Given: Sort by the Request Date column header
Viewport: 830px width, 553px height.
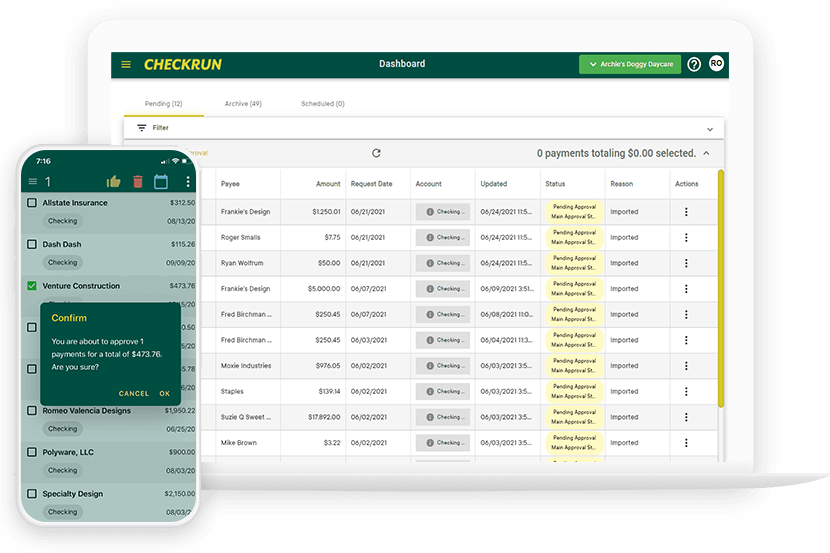Looking at the screenshot, I should tap(372, 184).
